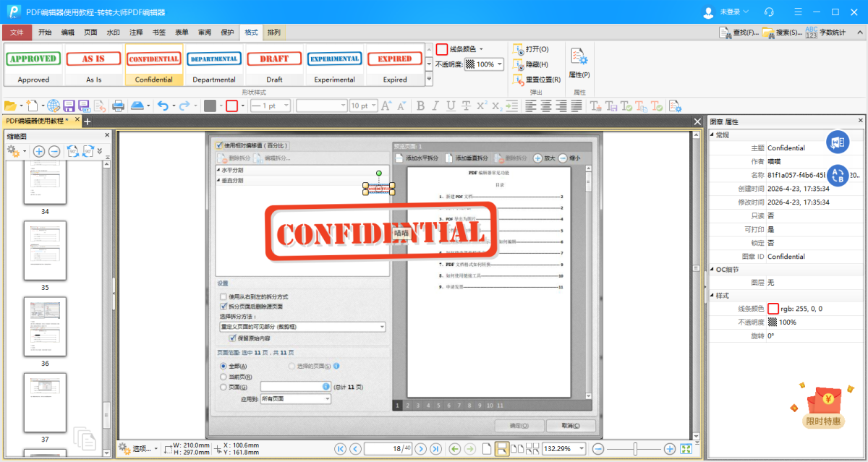Click the 重置位置(R) button
The height and width of the screenshot is (462, 868).
536,80
